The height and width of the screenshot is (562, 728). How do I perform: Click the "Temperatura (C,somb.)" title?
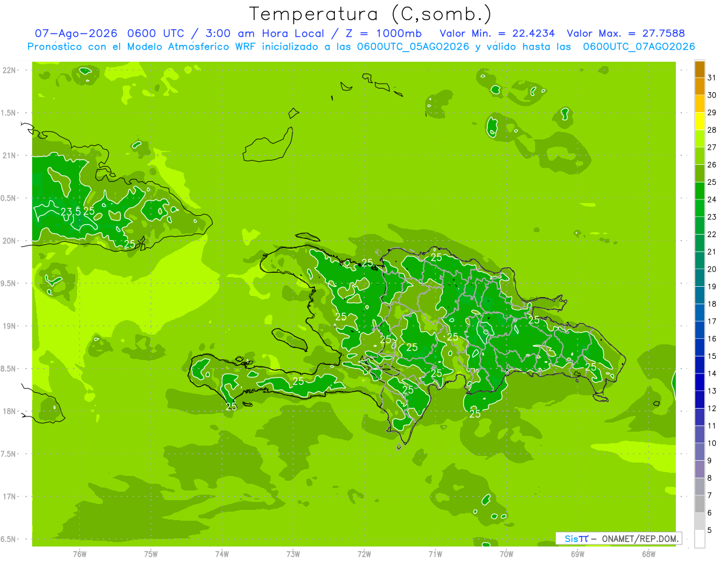pyautogui.click(x=370, y=14)
